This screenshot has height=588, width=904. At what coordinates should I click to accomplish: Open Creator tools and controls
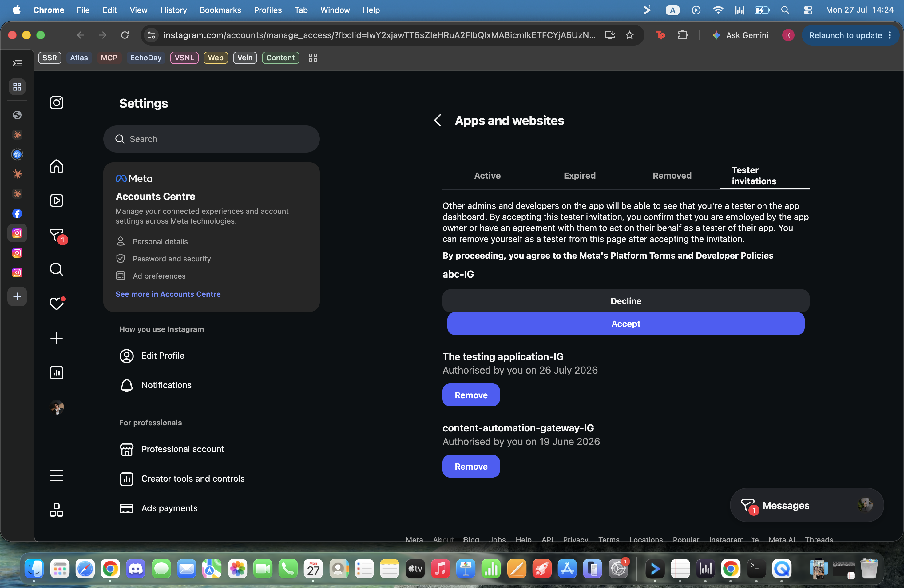(x=182, y=479)
